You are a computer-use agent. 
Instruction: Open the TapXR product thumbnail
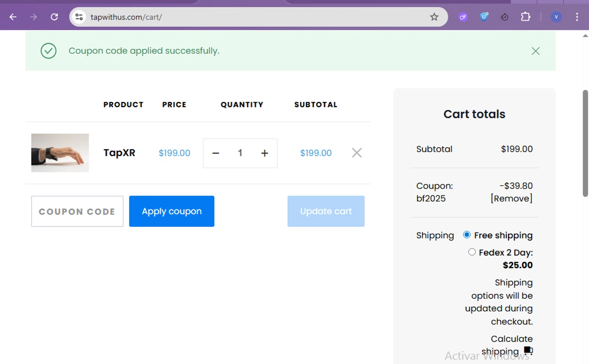[60, 153]
